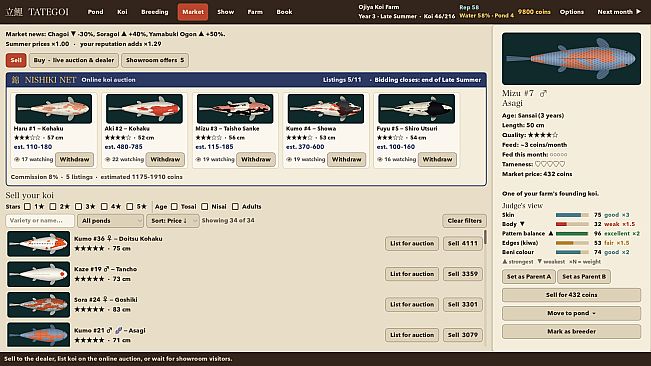Select Kumo #21 Asagi thumbnail
Screen dimensions: 651x366
click(39, 335)
